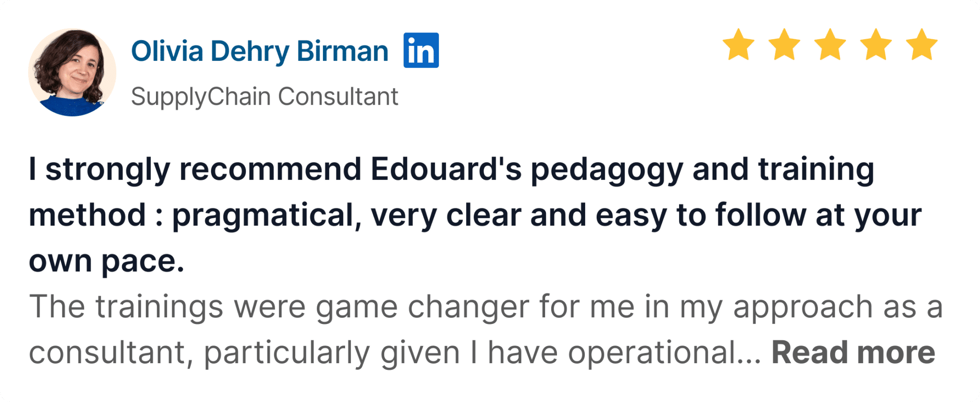Select the fourth rating star
The width and height of the screenshot is (980, 402).
[x=876, y=45]
